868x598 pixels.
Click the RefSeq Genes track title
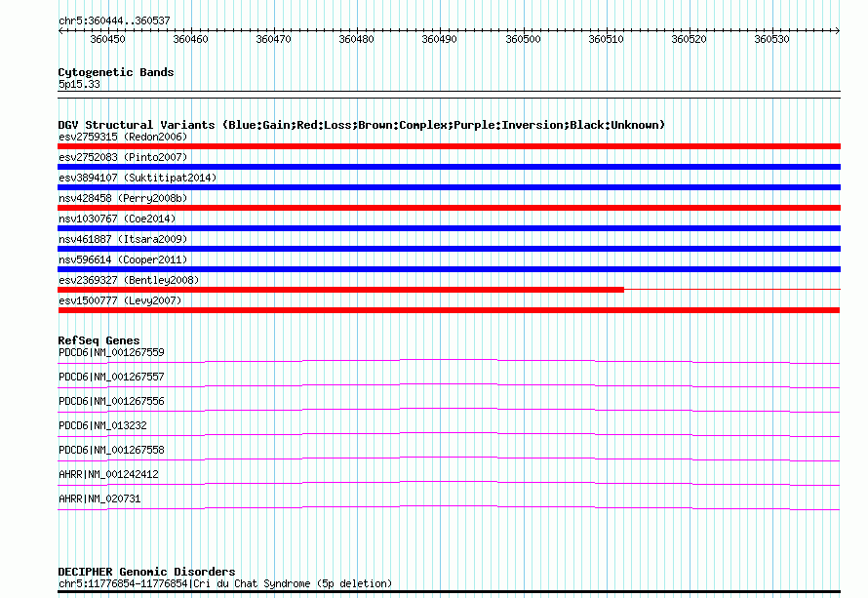[x=99, y=340]
